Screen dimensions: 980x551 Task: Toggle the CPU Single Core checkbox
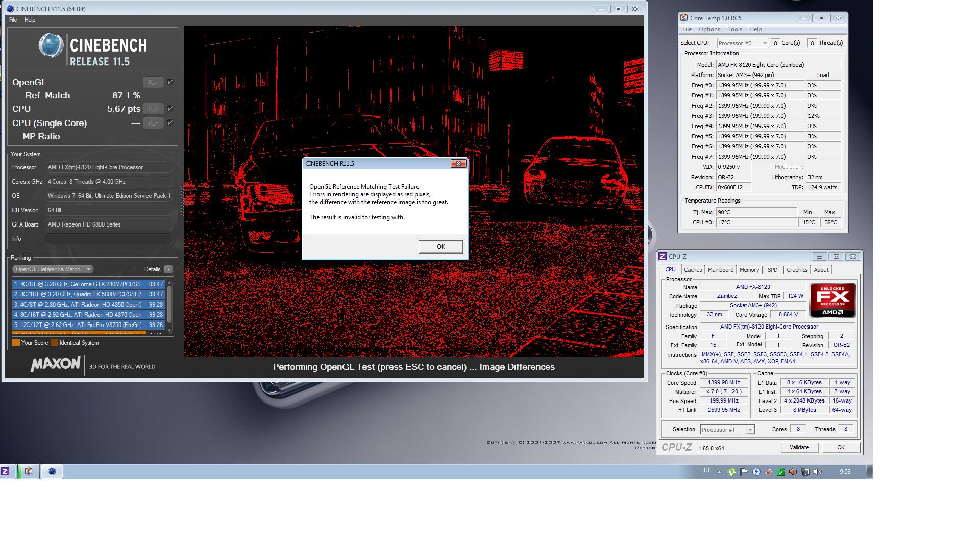[170, 123]
